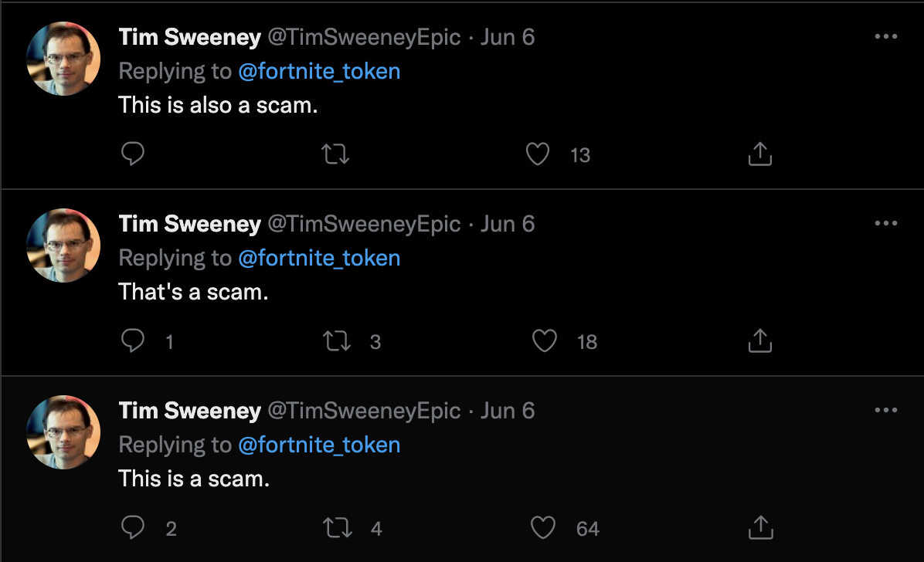Retweet the "This is also a scam." tweet
The width and height of the screenshot is (924, 562).
tap(335, 154)
